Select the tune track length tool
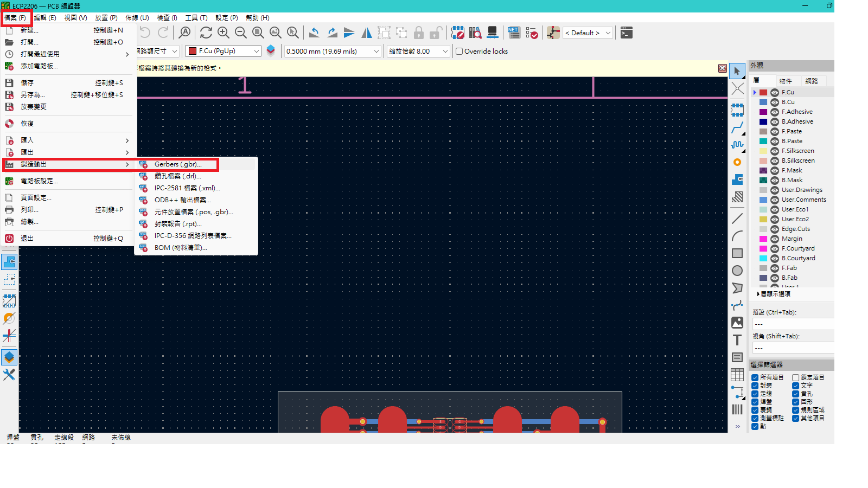 tap(737, 145)
